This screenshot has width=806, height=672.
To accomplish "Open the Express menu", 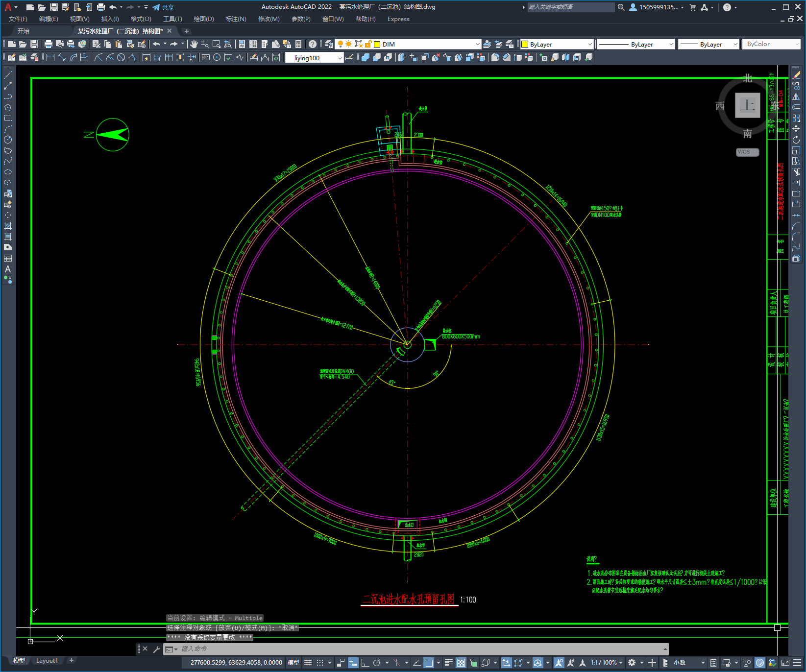I will click(x=398, y=19).
